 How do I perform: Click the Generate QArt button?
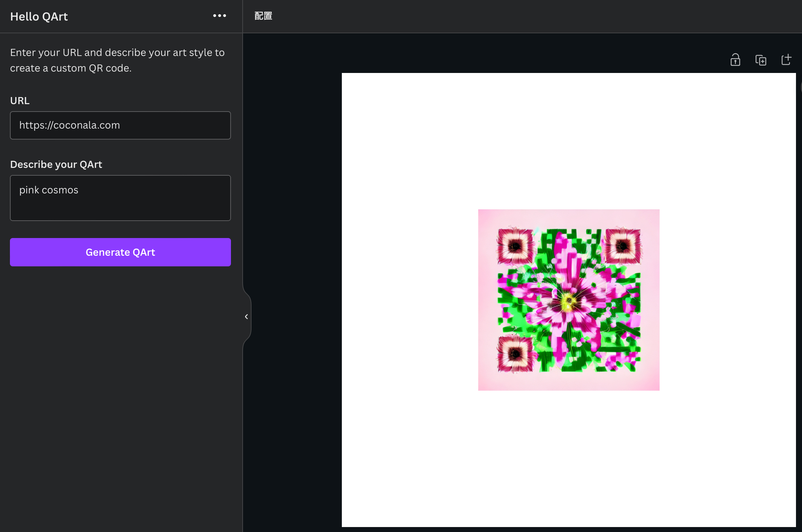[x=120, y=252]
